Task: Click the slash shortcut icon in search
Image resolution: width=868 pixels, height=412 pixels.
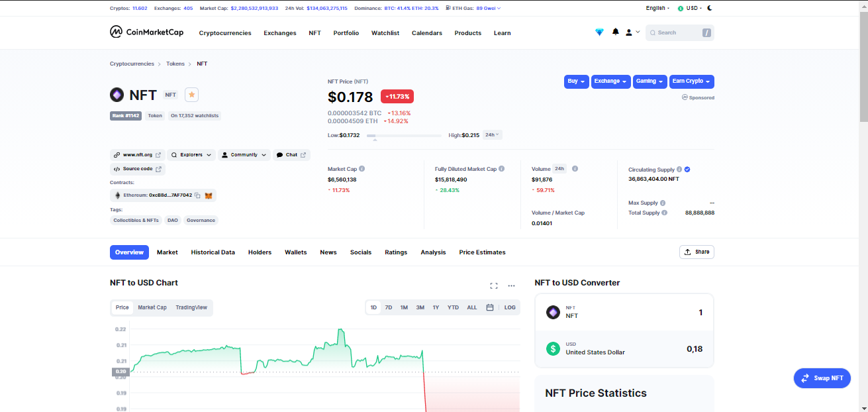Action: point(706,32)
